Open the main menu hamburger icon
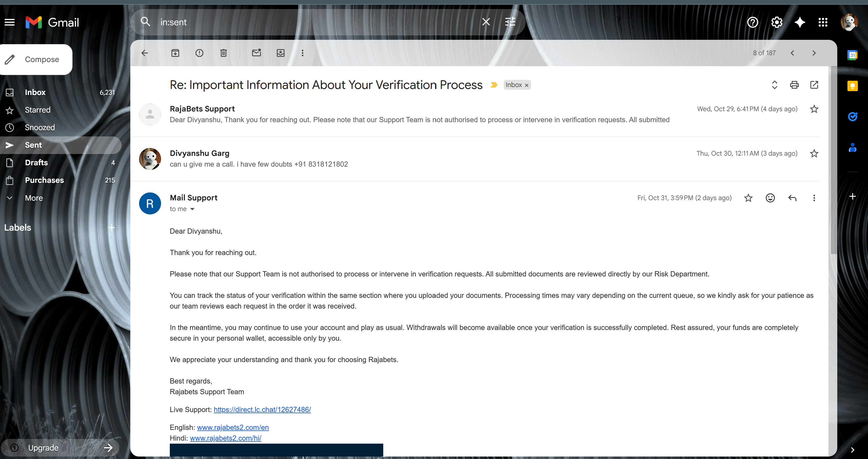 point(9,22)
